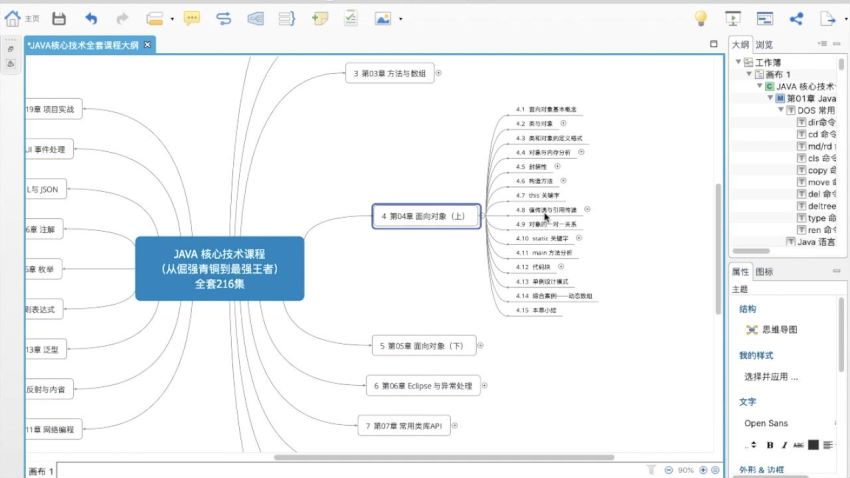Redo the undone action
Image resolution: width=850 pixels, height=478 pixels.
[x=122, y=18]
